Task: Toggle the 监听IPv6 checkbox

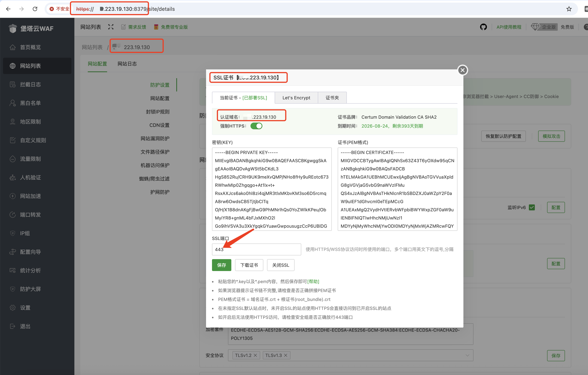Action: [532, 207]
